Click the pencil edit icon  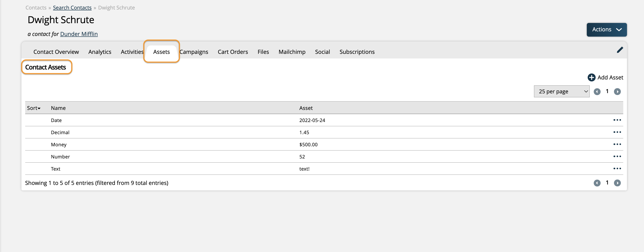(620, 50)
